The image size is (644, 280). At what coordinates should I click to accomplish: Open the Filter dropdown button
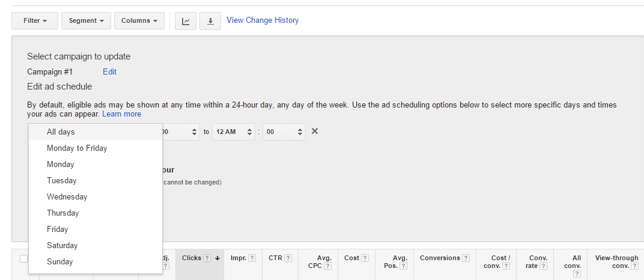(35, 20)
